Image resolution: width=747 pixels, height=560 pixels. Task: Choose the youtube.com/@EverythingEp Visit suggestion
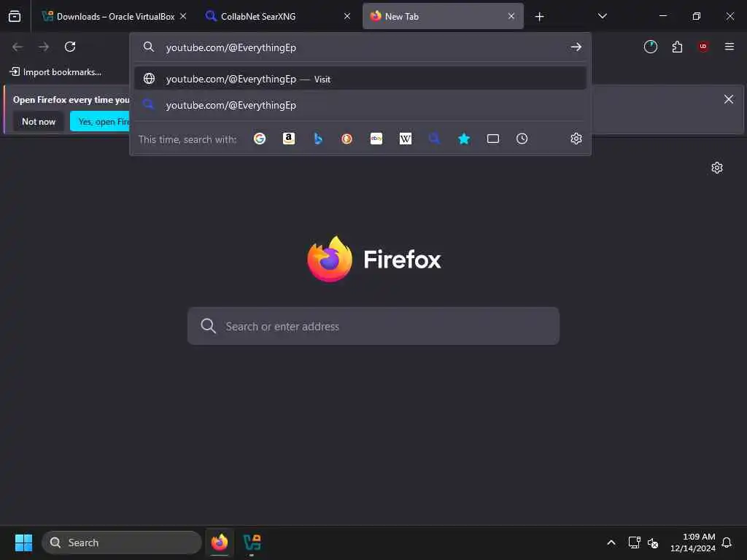coord(360,79)
